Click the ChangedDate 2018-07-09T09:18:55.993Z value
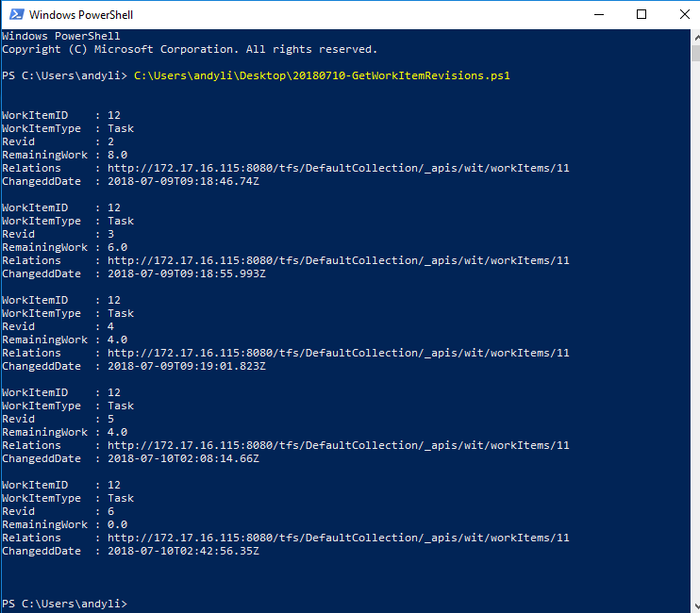This screenshot has height=613, width=700. [186, 273]
